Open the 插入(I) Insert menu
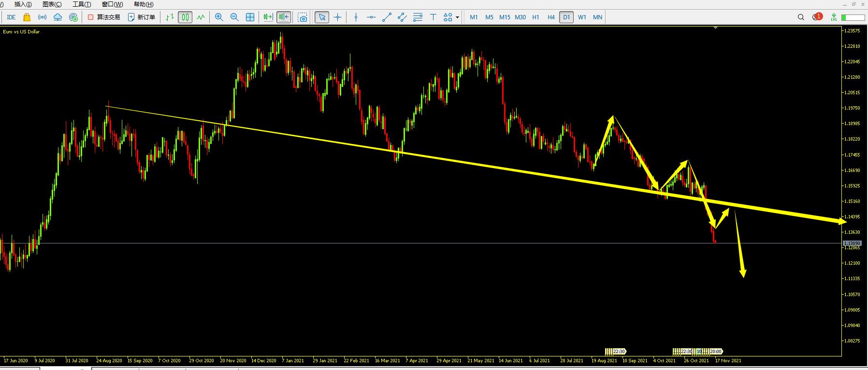Screen dimensions: 868x370 (23, 4)
